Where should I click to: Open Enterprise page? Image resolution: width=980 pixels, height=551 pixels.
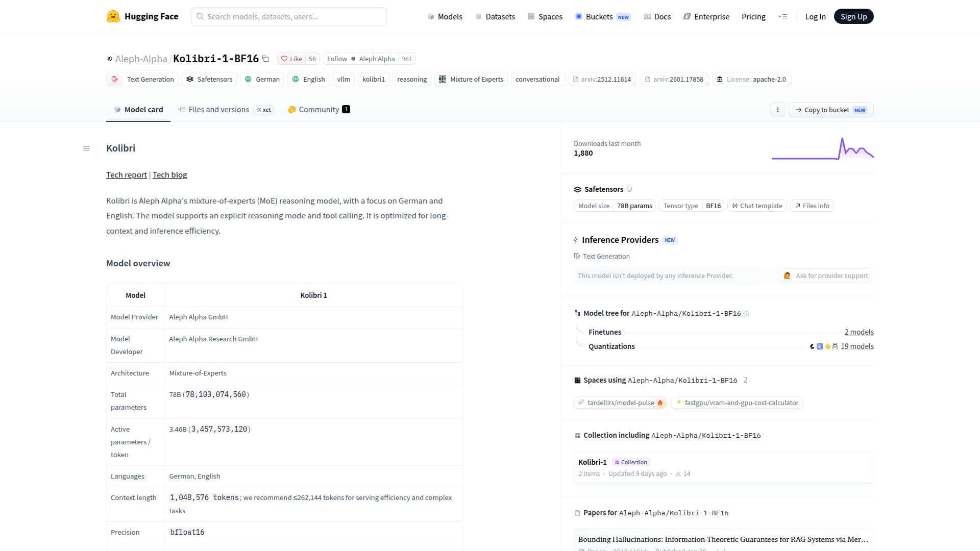click(x=706, y=16)
